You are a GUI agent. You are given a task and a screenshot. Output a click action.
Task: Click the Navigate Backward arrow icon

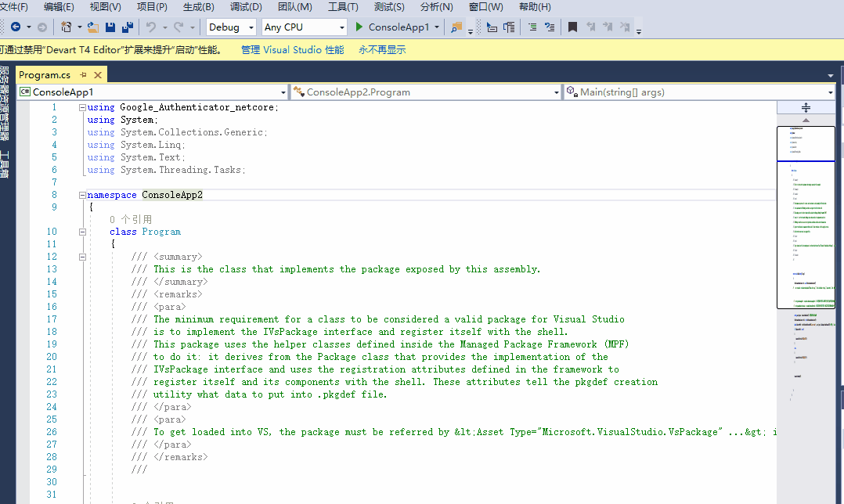tap(16, 27)
